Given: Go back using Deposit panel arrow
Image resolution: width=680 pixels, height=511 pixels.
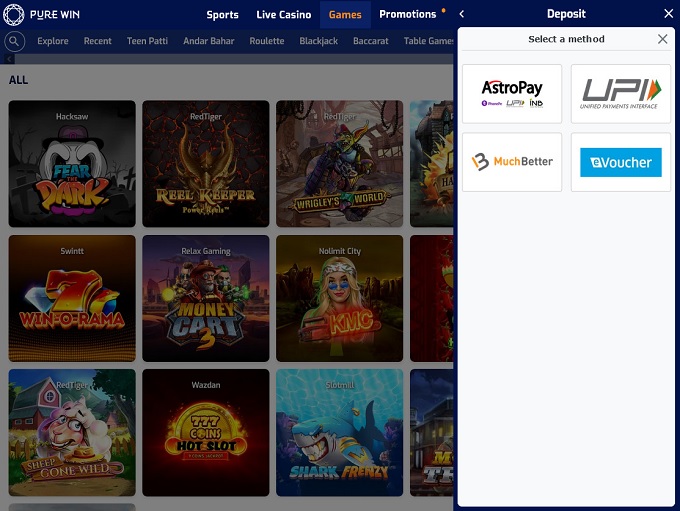Looking at the screenshot, I should coord(462,14).
